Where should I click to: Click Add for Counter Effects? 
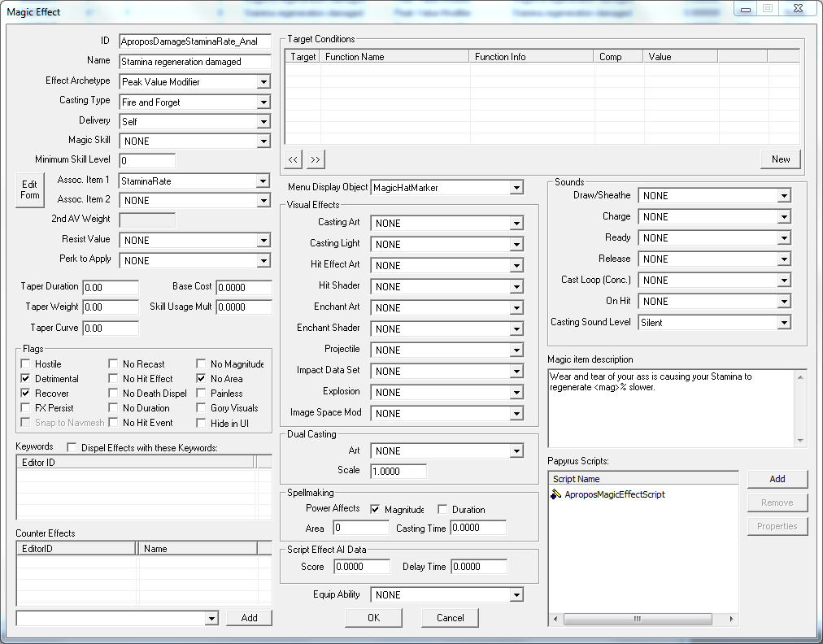tap(250, 618)
